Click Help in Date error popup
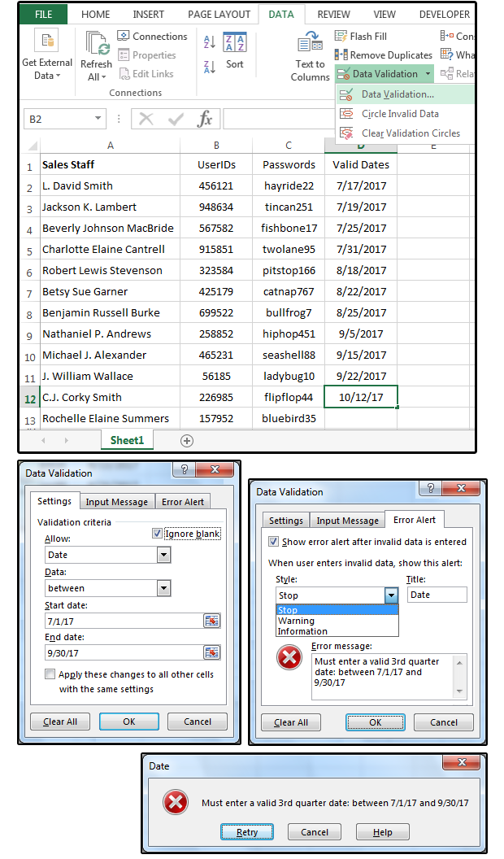This screenshot has width=504, height=859. point(383,831)
